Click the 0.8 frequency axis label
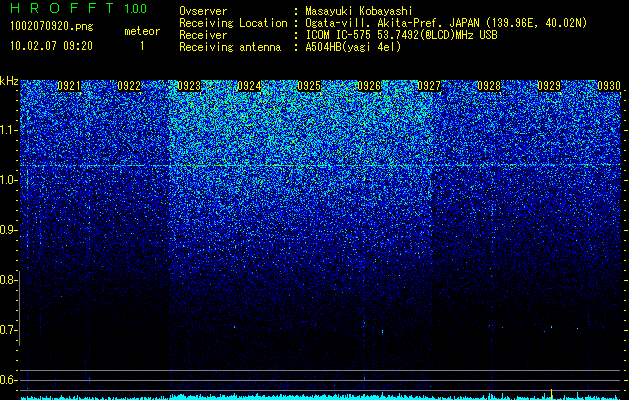Viewport: 629px width, 400px height. (x=7, y=280)
